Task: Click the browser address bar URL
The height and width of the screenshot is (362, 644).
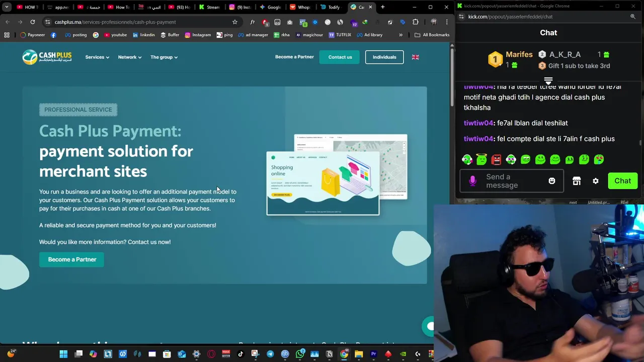Action: (x=115, y=22)
